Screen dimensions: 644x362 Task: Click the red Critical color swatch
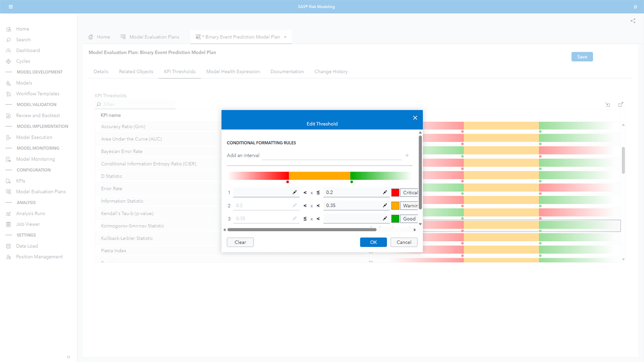pos(395,193)
